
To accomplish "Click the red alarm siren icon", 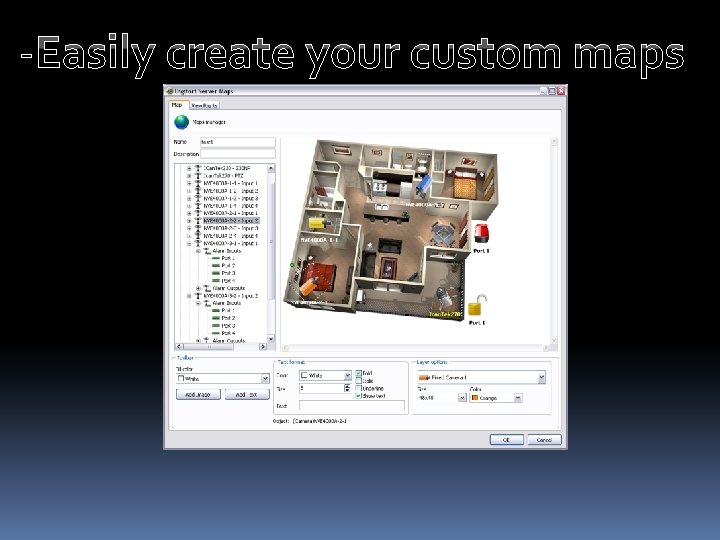I will pos(481,233).
